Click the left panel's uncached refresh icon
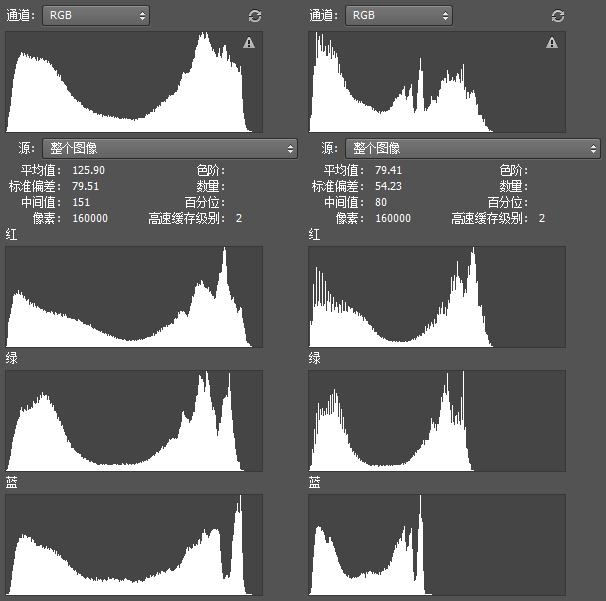Viewport: 606px width, 601px height. pos(255,16)
